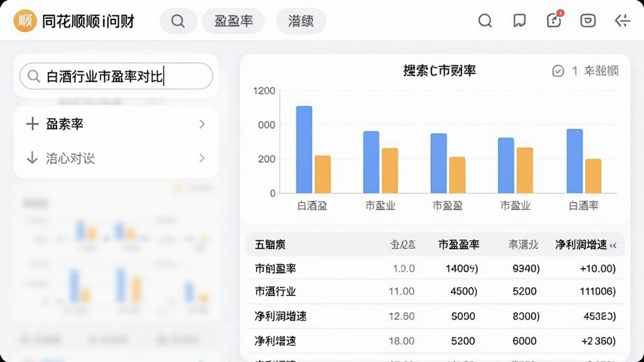Click the chart's 白酒盈 axis label
Image resolution: width=644 pixels, height=362 pixels.
(x=312, y=206)
